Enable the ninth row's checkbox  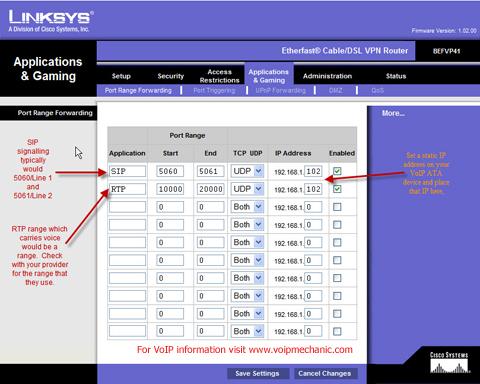pos(337,314)
